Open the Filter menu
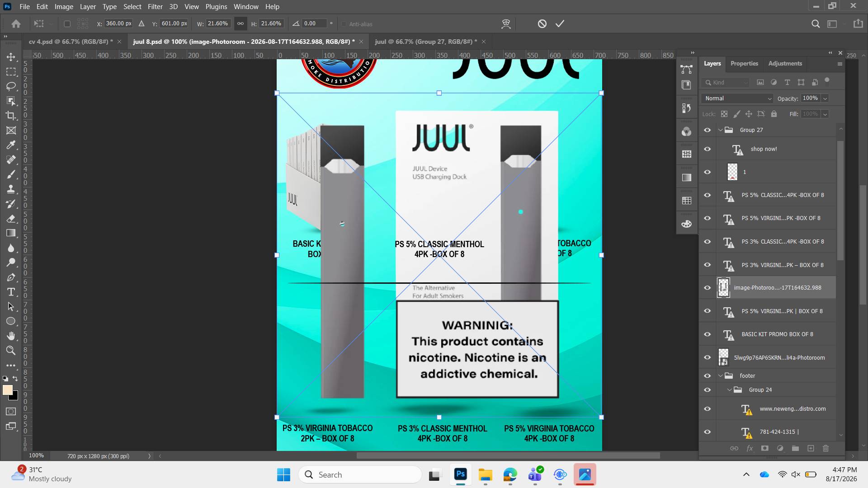Image resolution: width=868 pixels, height=488 pixels. point(155,6)
